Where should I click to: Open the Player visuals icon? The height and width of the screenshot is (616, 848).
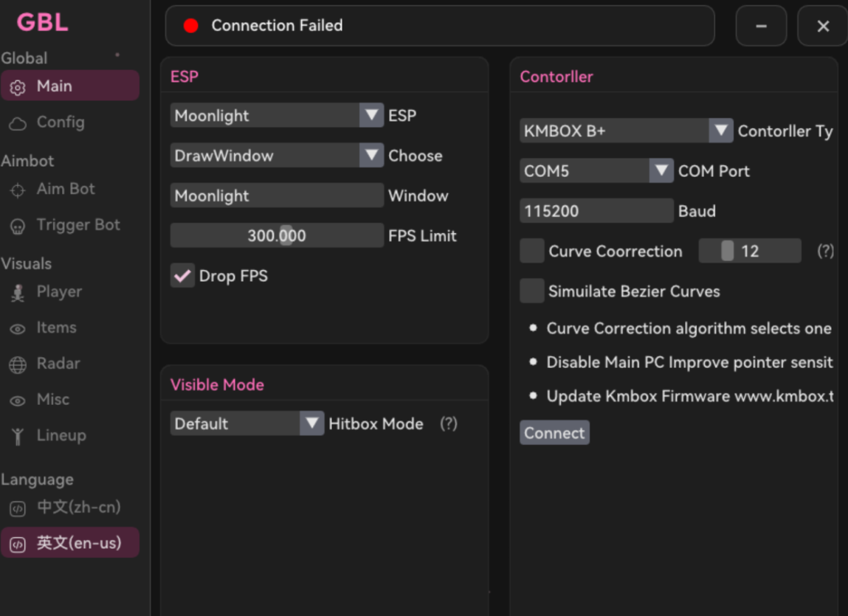tap(18, 293)
